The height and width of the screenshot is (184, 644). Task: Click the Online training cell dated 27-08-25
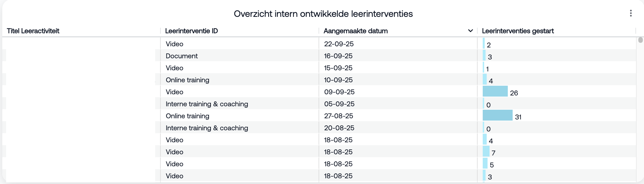187,116
